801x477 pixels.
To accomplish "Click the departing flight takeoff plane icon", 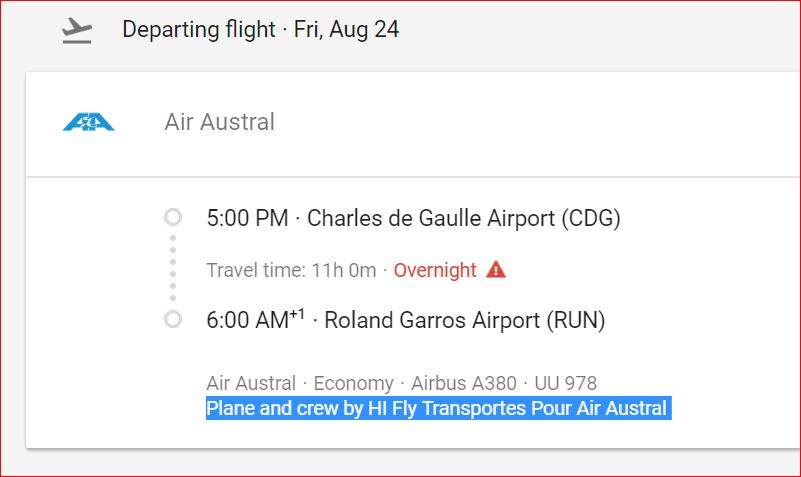I will click(x=77, y=31).
